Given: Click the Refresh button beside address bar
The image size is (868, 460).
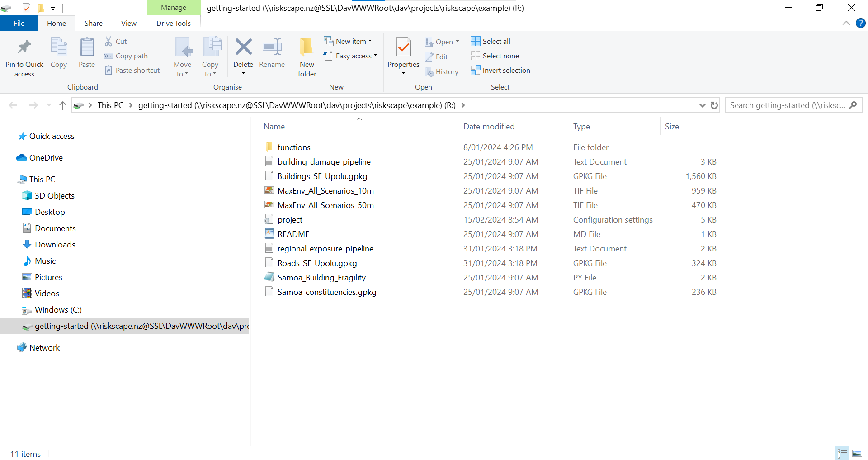Looking at the screenshot, I should coord(714,105).
